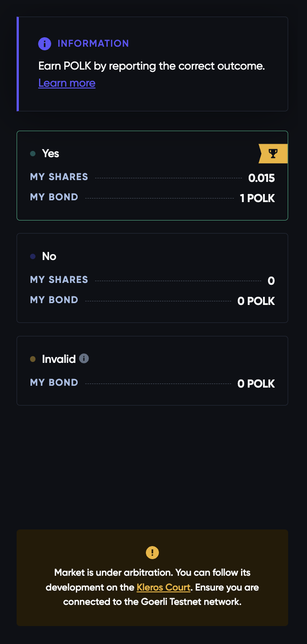This screenshot has width=307, height=644.
Task: Click the gold trophy badge on Yes
Action: click(x=273, y=154)
